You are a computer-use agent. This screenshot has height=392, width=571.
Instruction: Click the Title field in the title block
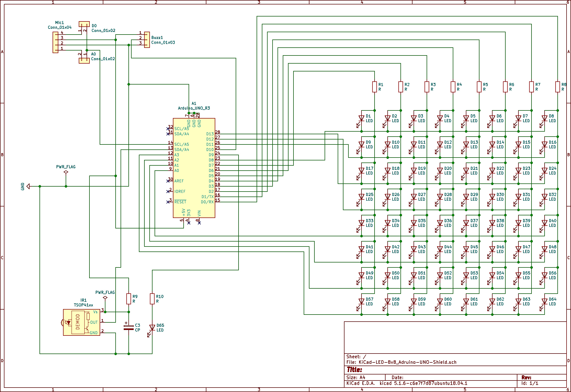[x=355, y=369]
